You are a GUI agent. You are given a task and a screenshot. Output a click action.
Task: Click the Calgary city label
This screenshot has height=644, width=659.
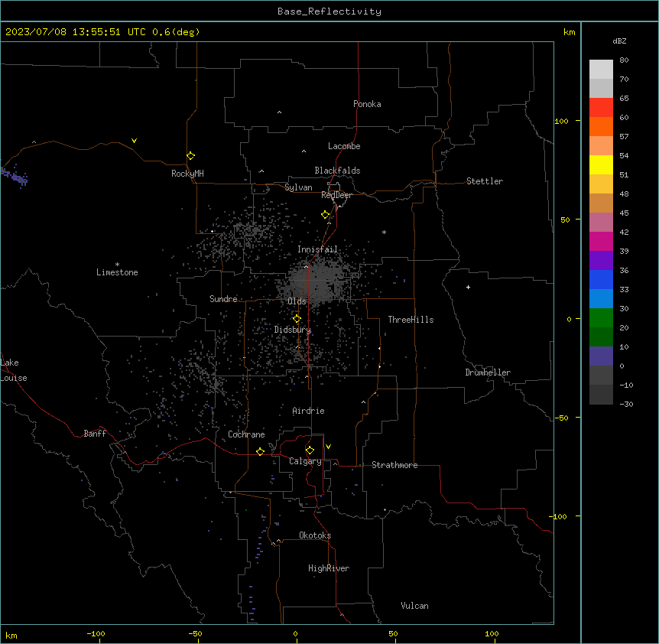pos(305,461)
